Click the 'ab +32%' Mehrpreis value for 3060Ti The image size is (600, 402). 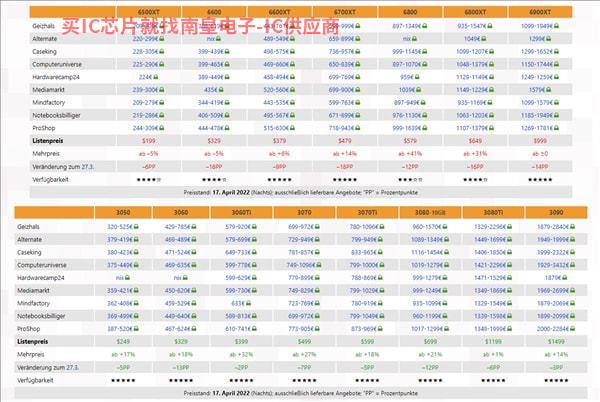[x=241, y=355]
